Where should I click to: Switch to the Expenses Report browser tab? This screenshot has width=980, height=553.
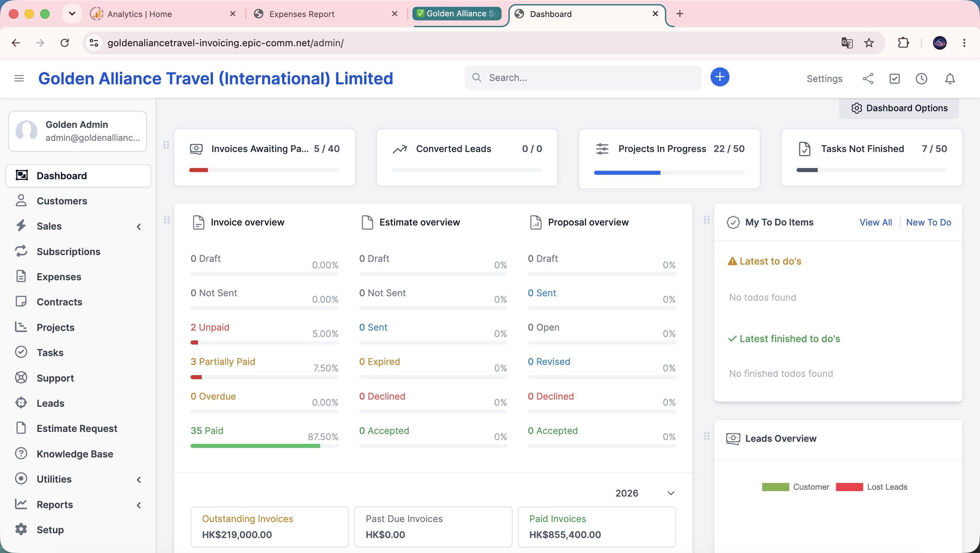tap(326, 14)
